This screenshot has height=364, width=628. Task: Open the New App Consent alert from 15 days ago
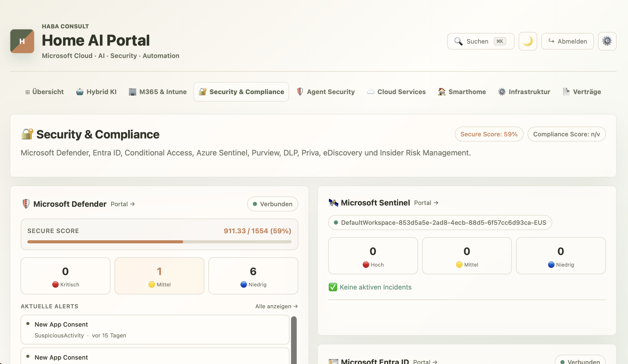pyautogui.click(x=155, y=330)
